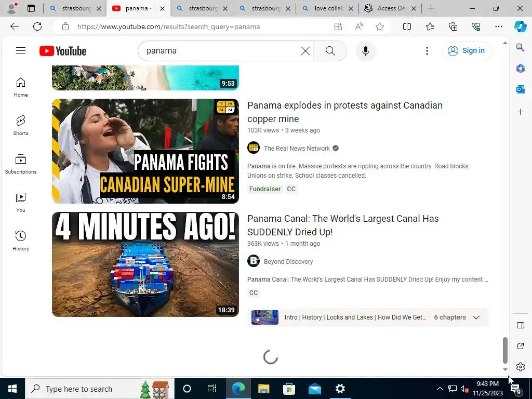Image resolution: width=532 pixels, height=399 pixels.
Task: Open YouTube settings three-dot menu
Action: coord(427,51)
